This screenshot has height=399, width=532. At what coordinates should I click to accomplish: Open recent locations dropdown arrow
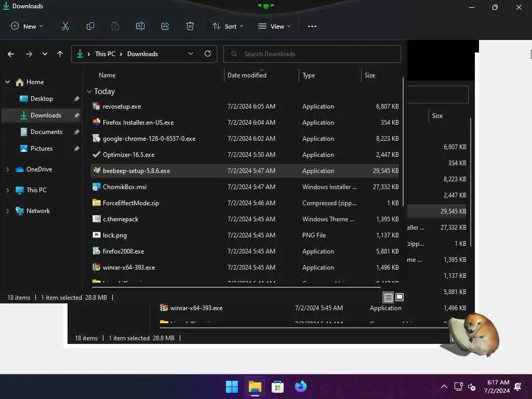(x=45, y=54)
